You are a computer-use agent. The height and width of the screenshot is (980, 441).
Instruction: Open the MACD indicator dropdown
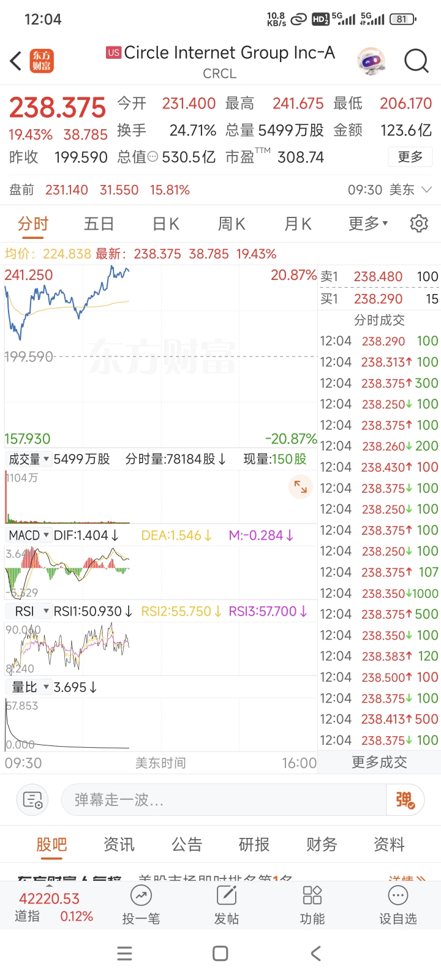pyautogui.click(x=28, y=535)
